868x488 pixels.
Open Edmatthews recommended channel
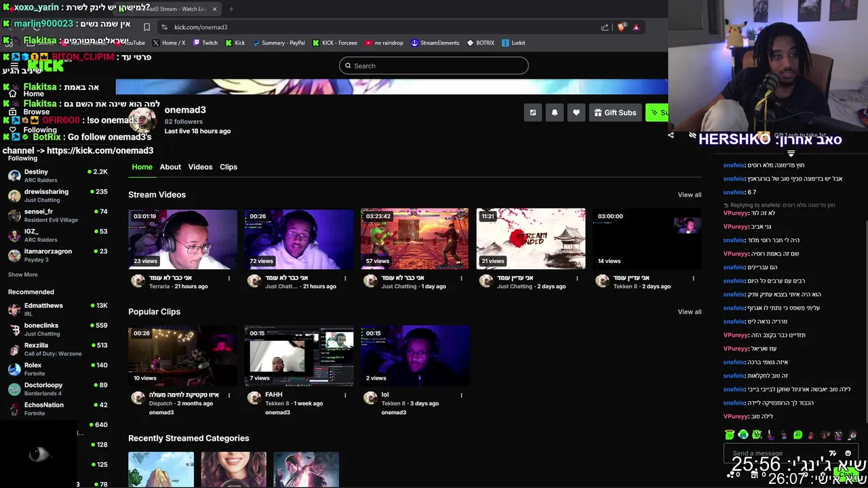[58, 309]
